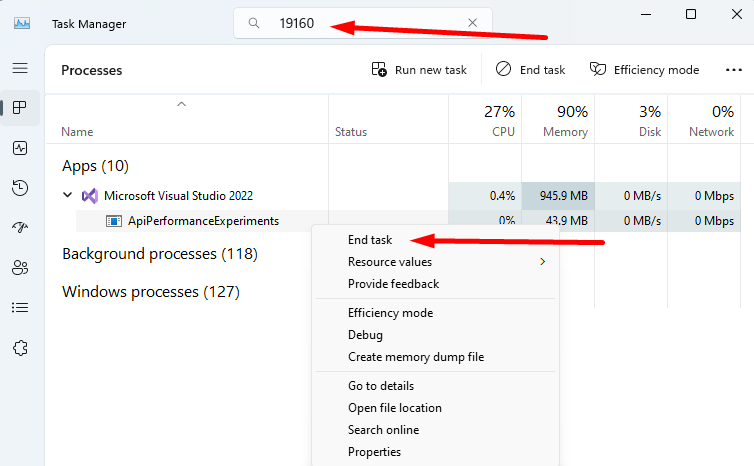Open the Startup apps sidebar icon
This screenshot has height=466, width=754.
point(20,227)
